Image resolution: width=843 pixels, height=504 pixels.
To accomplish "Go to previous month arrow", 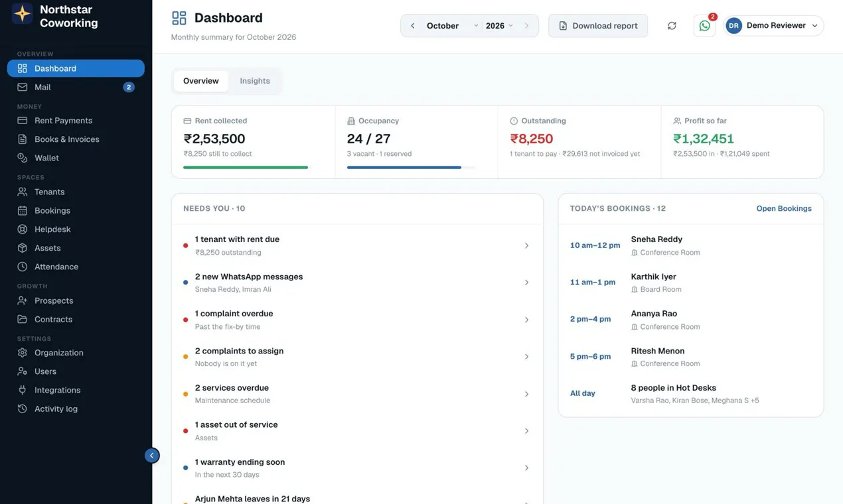I will pyautogui.click(x=412, y=26).
